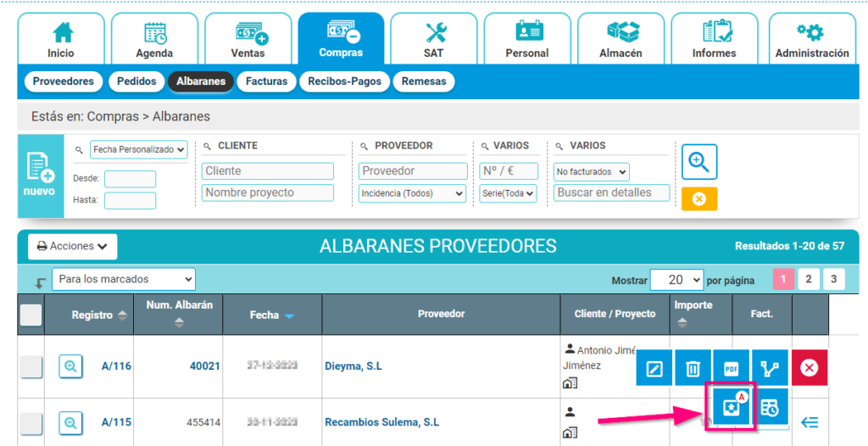This screenshot has height=446, width=868.
Task: Open the Mostrar per-page dropdown
Action: click(676, 280)
